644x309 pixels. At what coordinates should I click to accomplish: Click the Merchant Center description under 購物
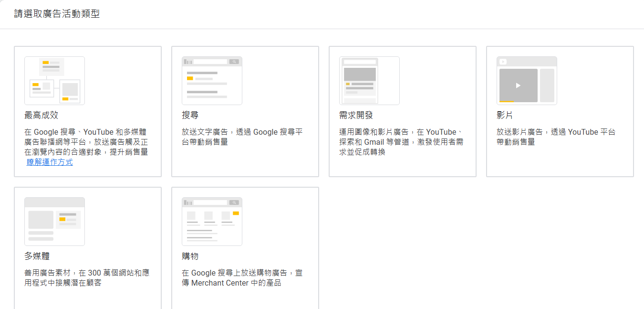tap(242, 278)
